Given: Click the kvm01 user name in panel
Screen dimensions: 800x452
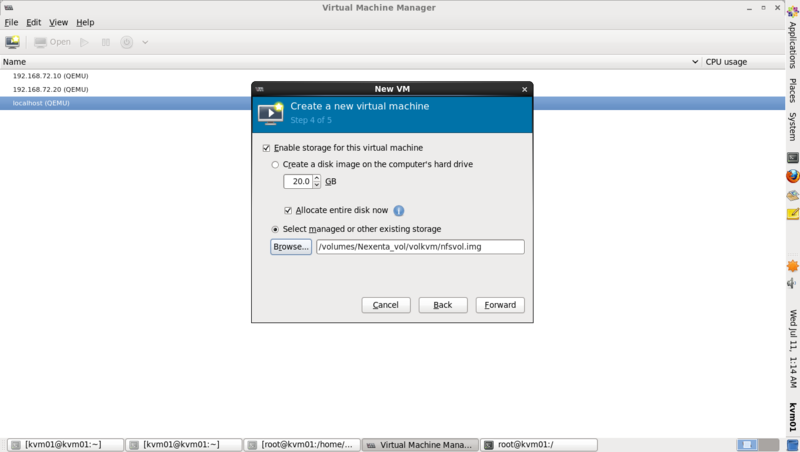Looking at the screenshot, I should [x=793, y=417].
